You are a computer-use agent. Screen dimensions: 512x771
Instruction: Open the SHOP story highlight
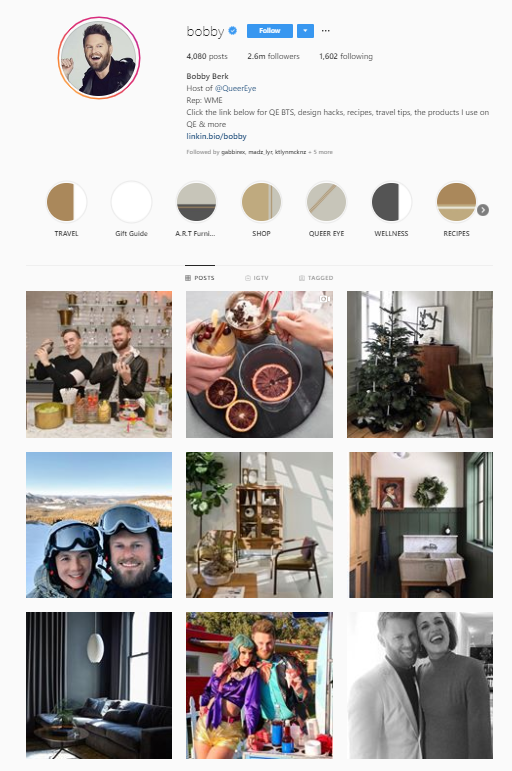tap(261, 202)
